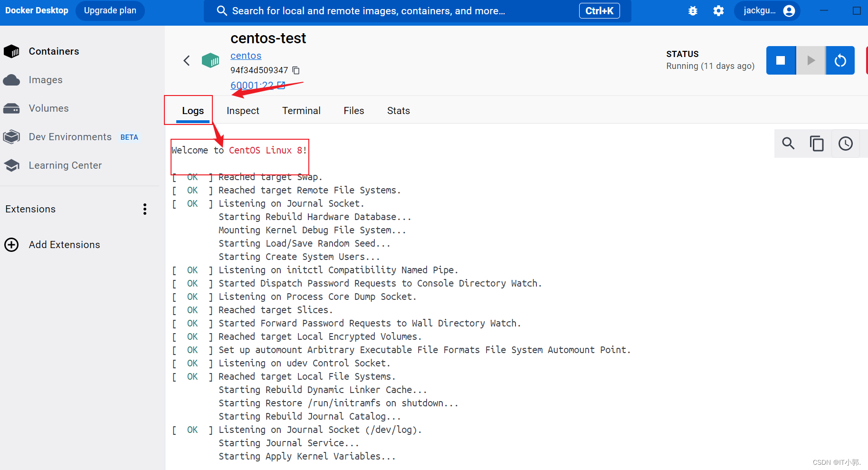Screen dimensions: 868x470
Task: Click log line 'Listening on Process Core Dump Socket.'
Action: click(317, 297)
